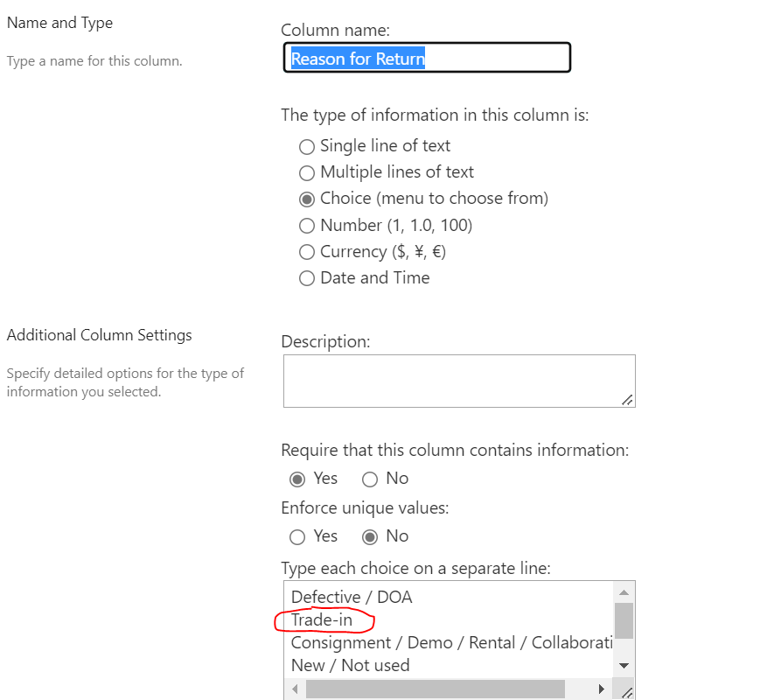Click the Description box resize handle

click(628, 400)
